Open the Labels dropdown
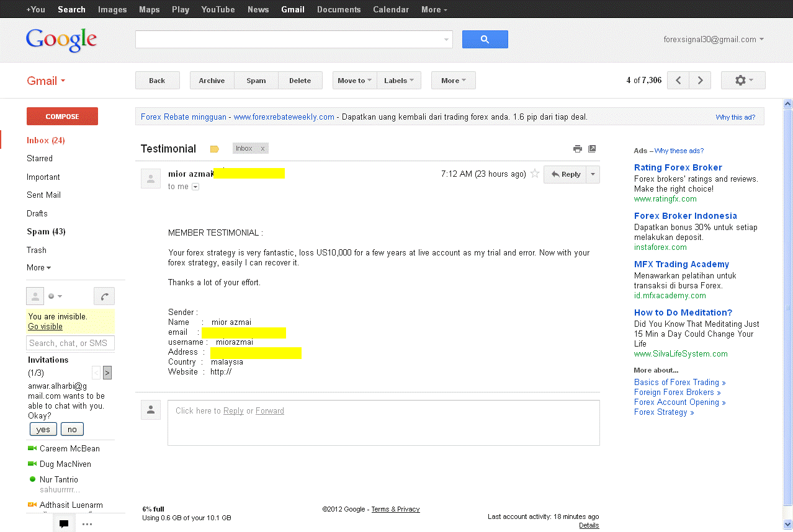 coord(399,81)
